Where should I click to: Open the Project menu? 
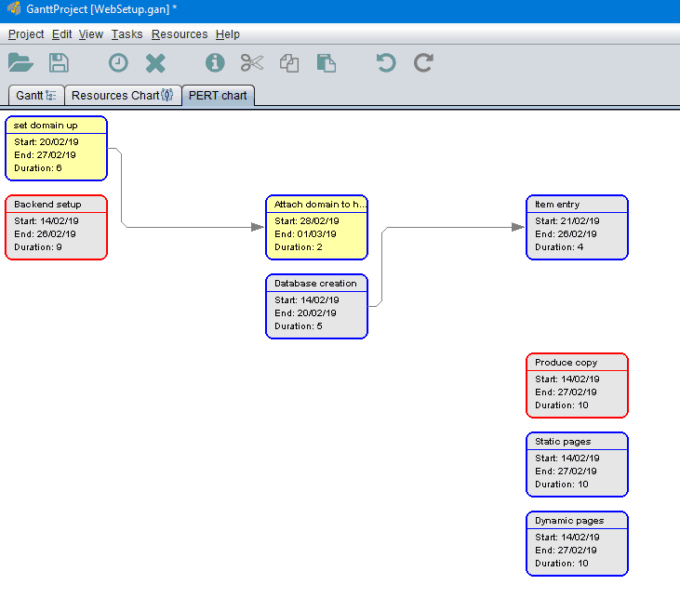point(26,34)
